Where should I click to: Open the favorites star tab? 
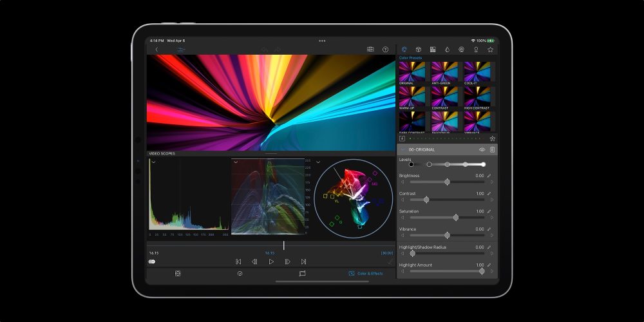click(490, 49)
